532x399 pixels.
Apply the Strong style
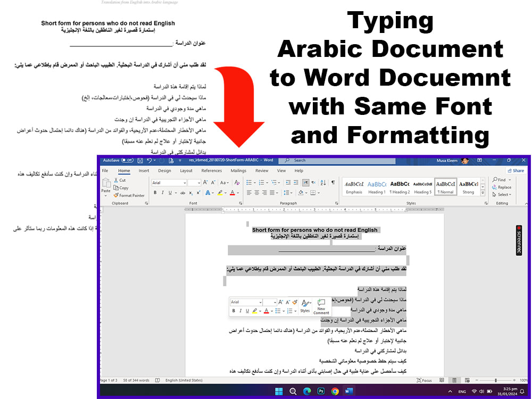[x=469, y=187]
